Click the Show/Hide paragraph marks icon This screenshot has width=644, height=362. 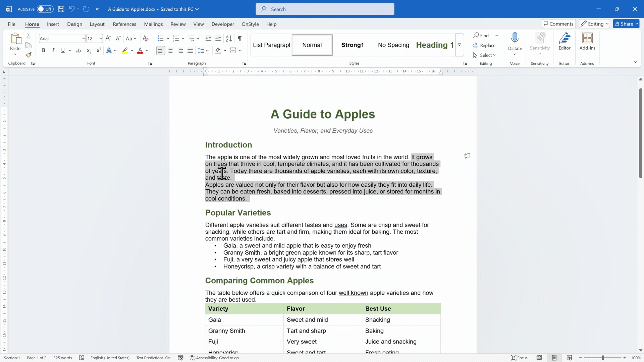239,39
